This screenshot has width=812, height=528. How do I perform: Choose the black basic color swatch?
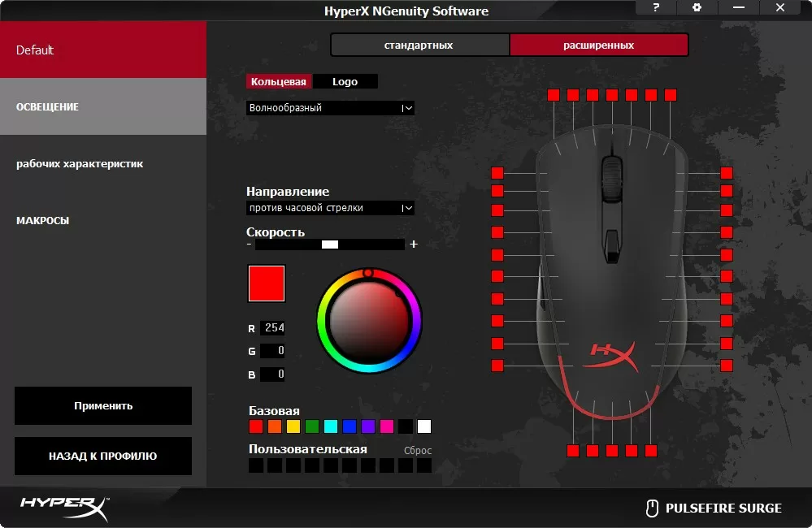(406, 426)
